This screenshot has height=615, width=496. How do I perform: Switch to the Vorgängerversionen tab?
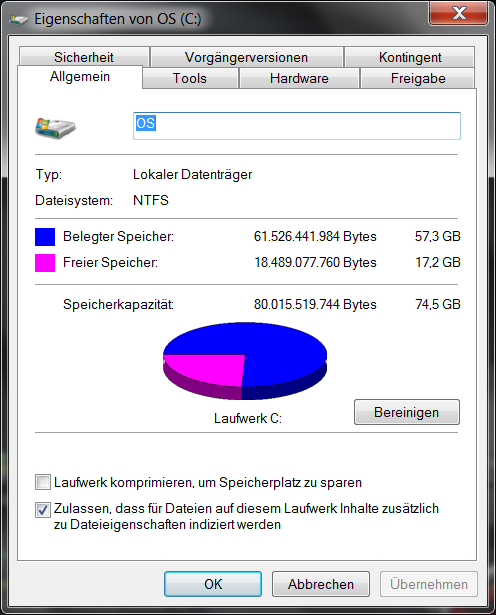[246, 57]
